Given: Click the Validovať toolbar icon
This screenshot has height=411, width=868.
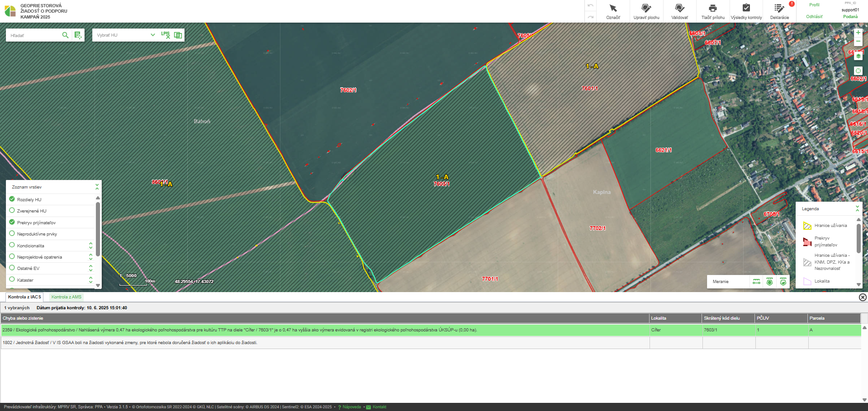Looking at the screenshot, I should tap(679, 11).
